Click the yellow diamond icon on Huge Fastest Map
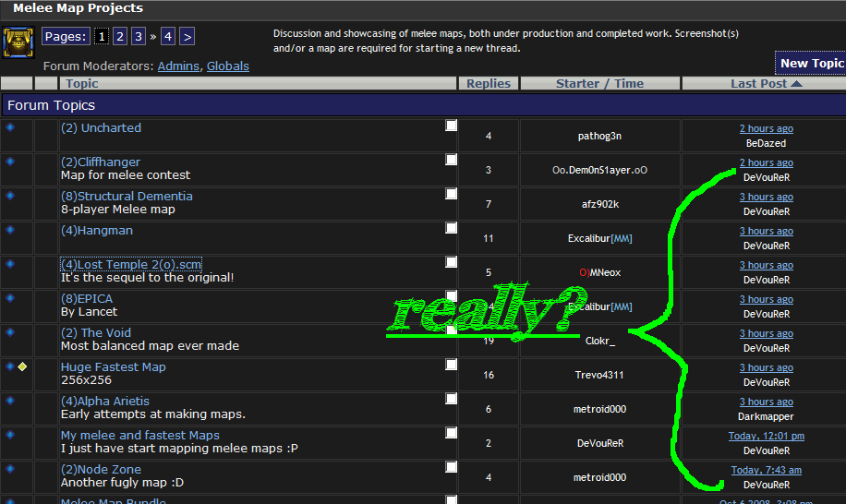 [22, 366]
